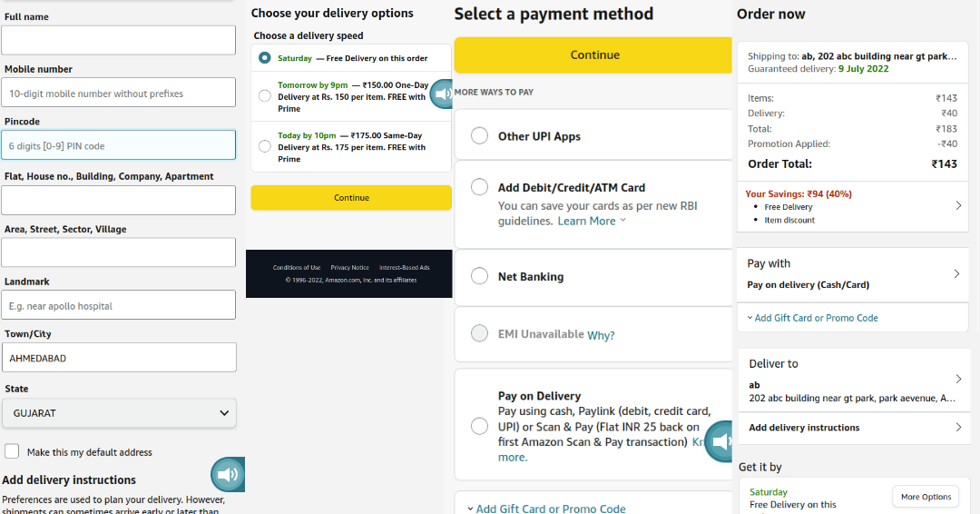This screenshot has width=980, height=514.
Task: Open the Deliver to address arrow
Action: (958, 379)
